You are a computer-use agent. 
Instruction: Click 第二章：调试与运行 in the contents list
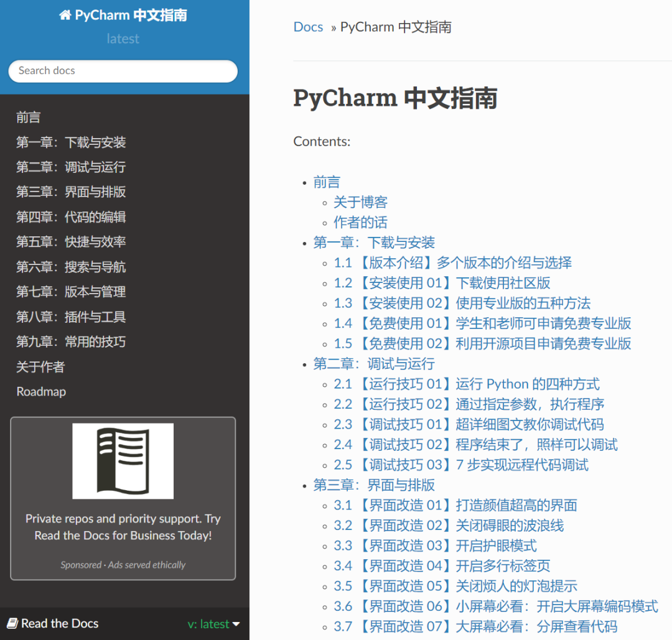point(374,364)
